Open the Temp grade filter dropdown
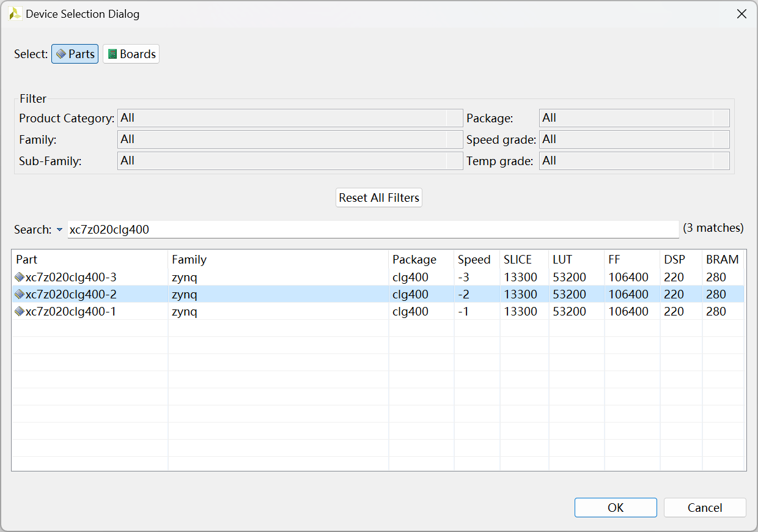The height and width of the screenshot is (532, 758). click(635, 161)
